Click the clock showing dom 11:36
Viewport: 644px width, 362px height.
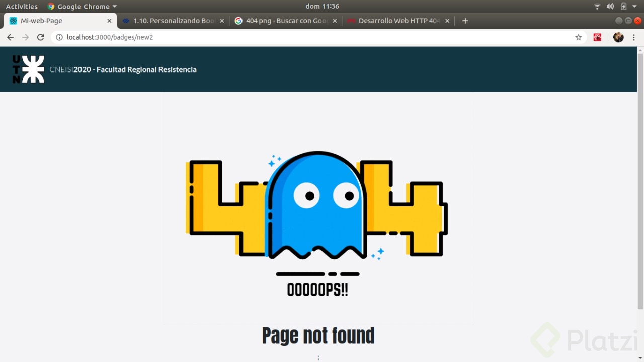pos(322,6)
